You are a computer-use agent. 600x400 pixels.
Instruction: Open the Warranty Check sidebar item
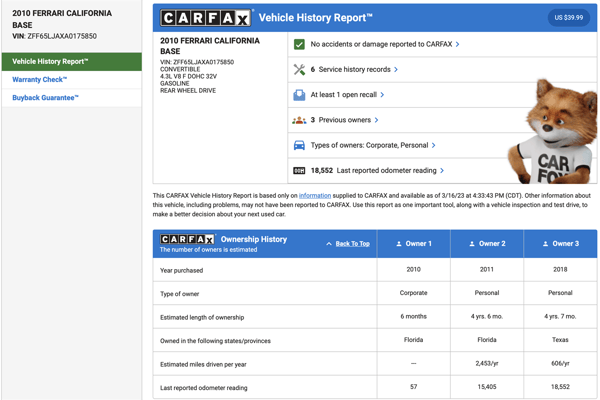[x=72, y=80]
